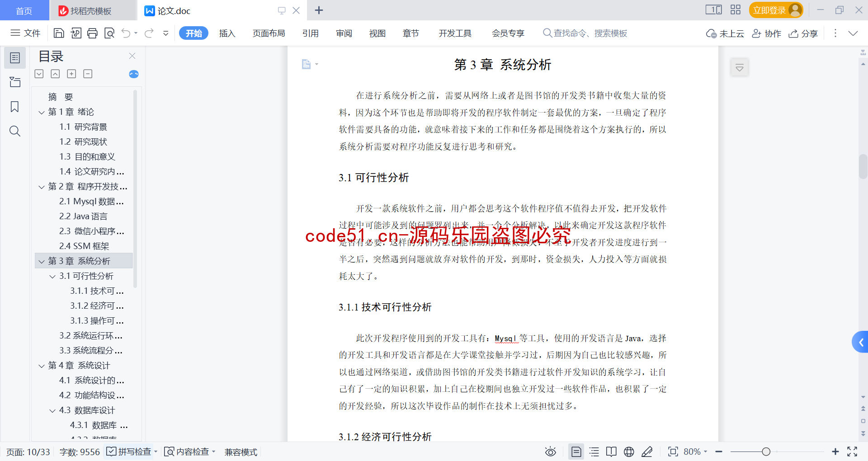868x461 pixels.
Task: Open the 页面布局 ribbon tab
Action: tap(269, 33)
